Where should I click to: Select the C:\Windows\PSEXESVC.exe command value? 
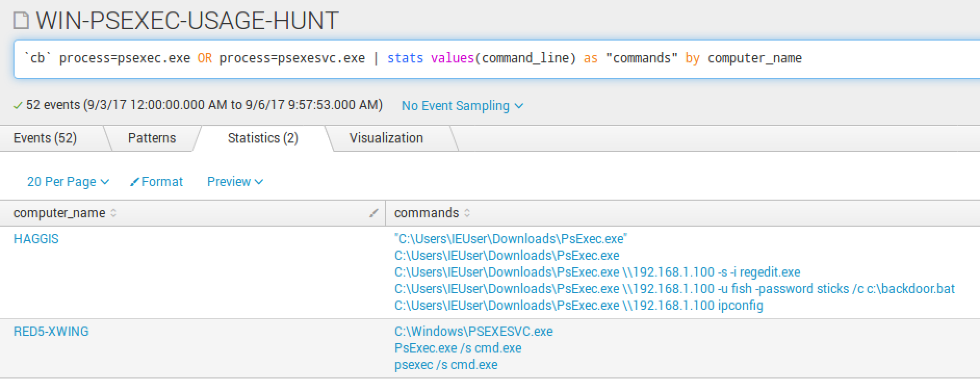(473, 331)
